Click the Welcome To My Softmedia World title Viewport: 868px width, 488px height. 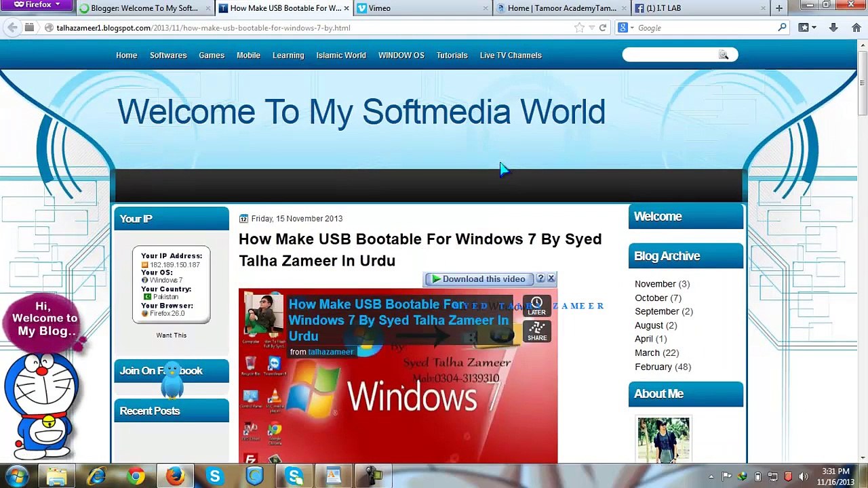point(361,112)
